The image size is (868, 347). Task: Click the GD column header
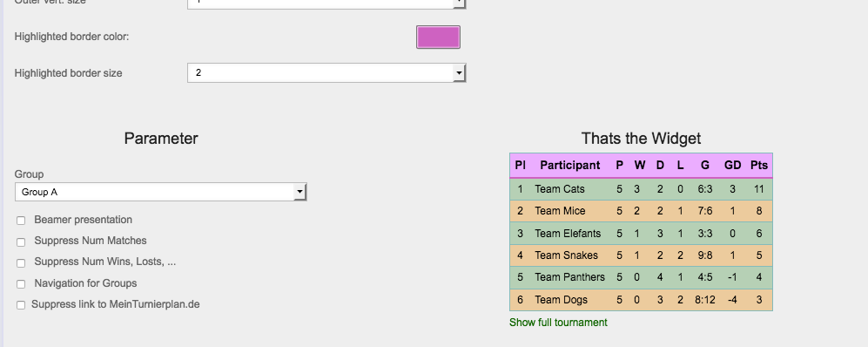click(732, 165)
